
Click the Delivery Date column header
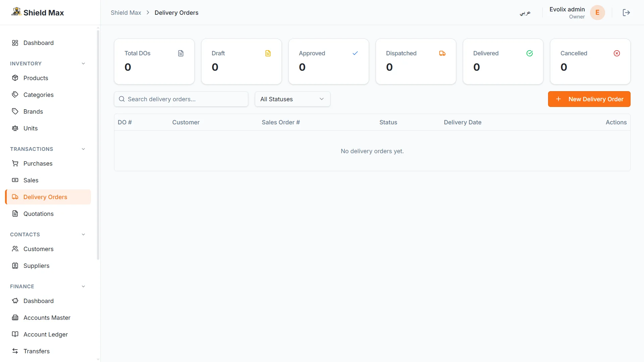(463, 122)
